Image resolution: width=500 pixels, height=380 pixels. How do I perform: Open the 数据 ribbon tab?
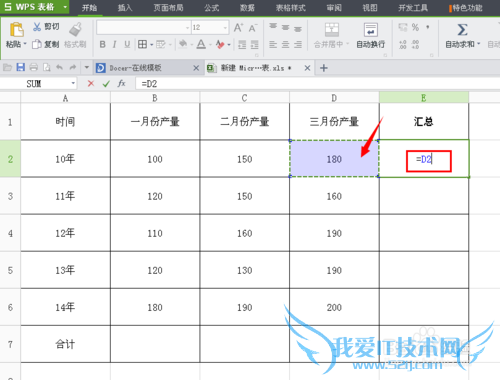(x=247, y=8)
